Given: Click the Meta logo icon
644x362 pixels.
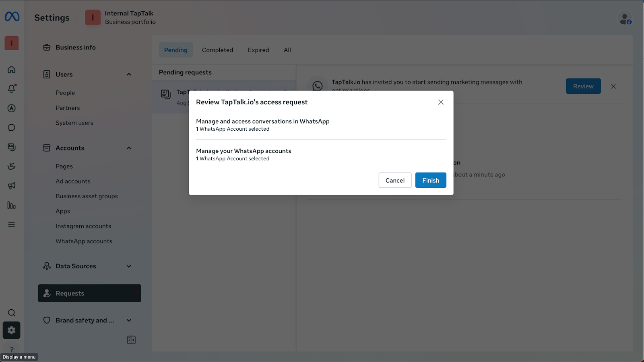Looking at the screenshot, I should point(12,16).
